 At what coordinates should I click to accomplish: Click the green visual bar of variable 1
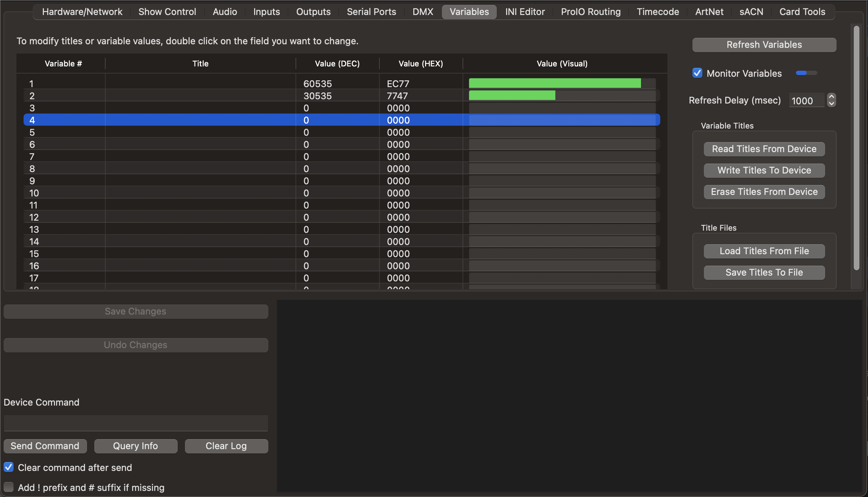(x=555, y=83)
